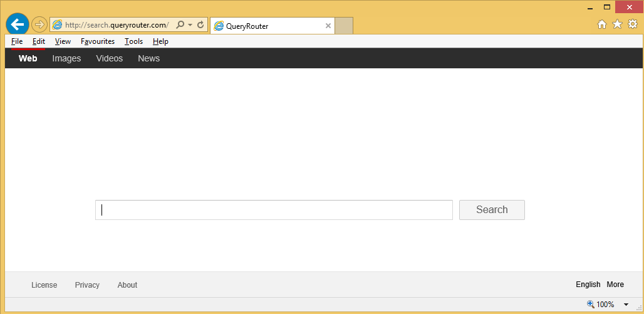Click the address bar URL field
This screenshot has height=314, width=644.
click(x=117, y=25)
